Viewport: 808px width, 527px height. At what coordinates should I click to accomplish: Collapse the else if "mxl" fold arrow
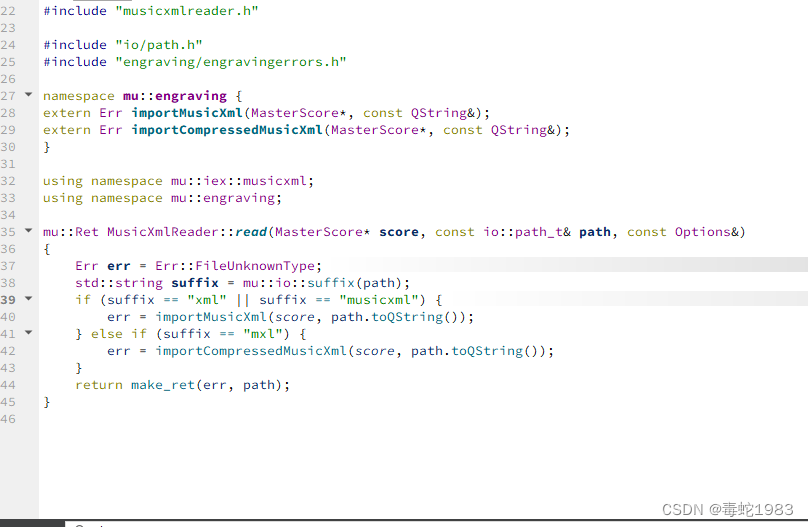[x=29, y=332]
